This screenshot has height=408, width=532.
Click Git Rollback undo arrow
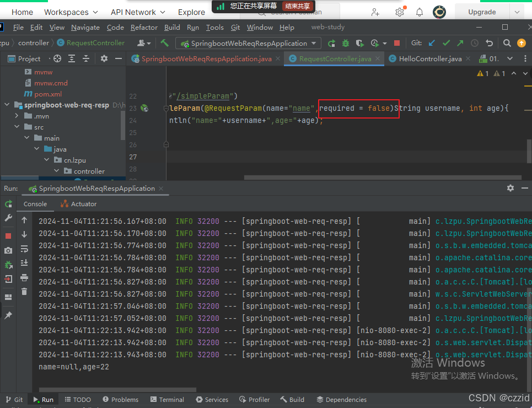point(489,43)
